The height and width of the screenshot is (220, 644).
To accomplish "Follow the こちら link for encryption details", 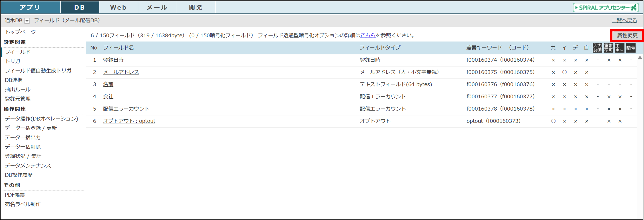I will [x=368, y=35].
